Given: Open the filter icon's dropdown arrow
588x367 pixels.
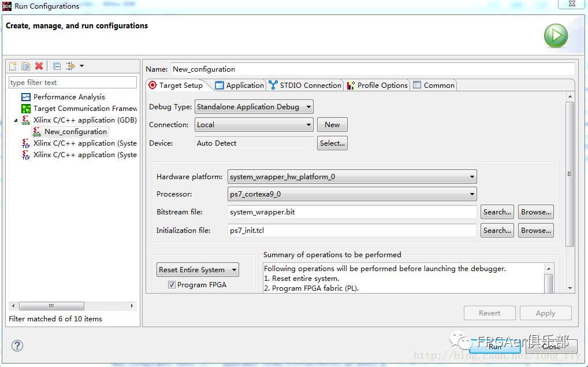Looking at the screenshot, I should [82, 66].
